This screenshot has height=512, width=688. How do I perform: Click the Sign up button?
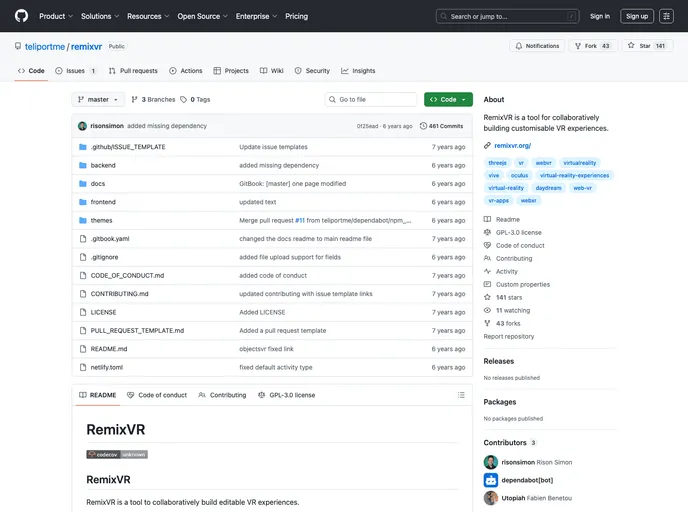point(636,16)
